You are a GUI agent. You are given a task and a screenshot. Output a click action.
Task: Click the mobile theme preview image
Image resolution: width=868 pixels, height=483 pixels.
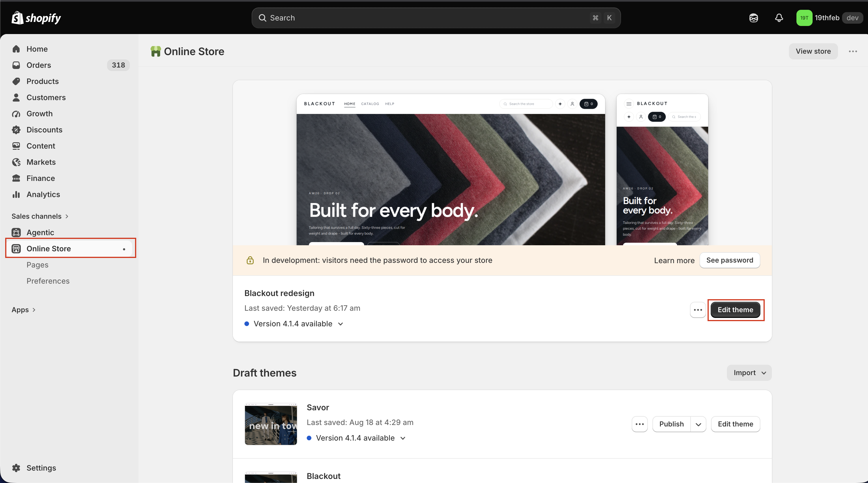point(662,169)
